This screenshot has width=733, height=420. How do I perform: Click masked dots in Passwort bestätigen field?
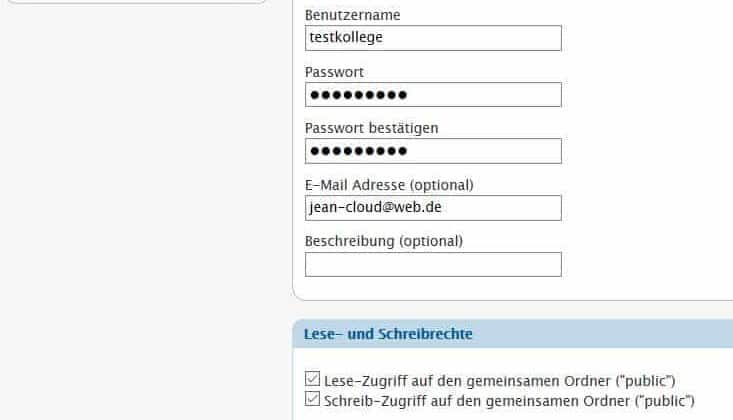[359, 151]
